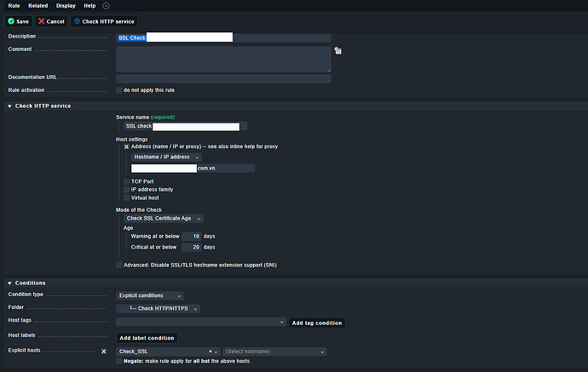The height and width of the screenshot is (372, 588).
Task: Enable the Virtual host checkbox
Action: (x=127, y=197)
